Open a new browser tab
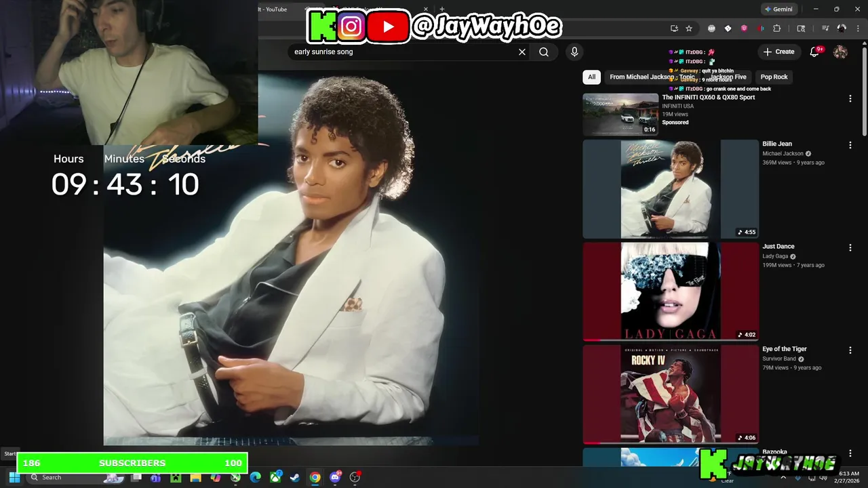The width and height of the screenshot is (868, 488). click(x=442, y=9)
